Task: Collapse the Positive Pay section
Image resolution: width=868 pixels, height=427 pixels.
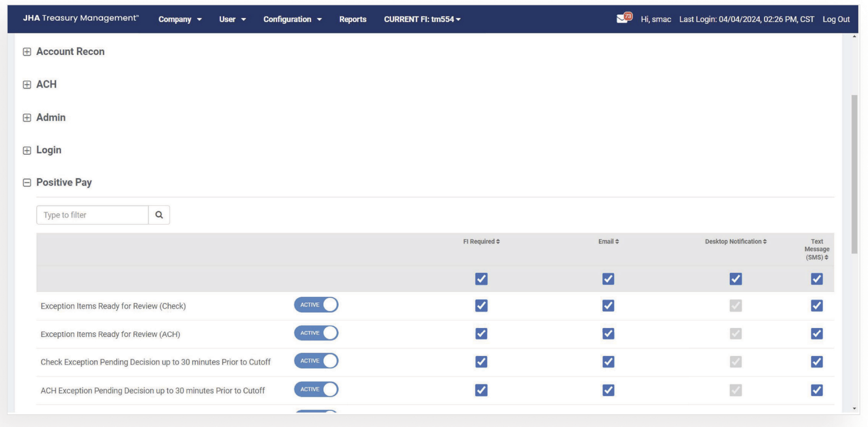Action: (27, 183)
